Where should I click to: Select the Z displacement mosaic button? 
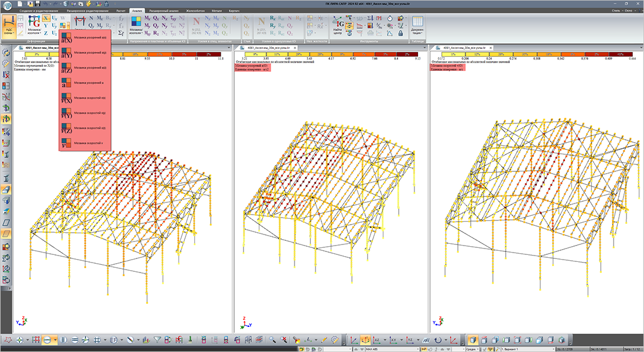click(46, 33)
